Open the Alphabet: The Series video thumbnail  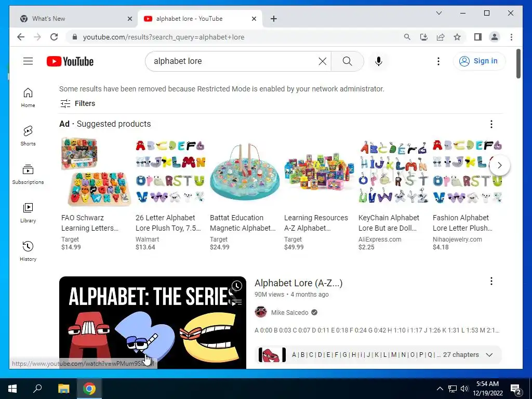pos(152,322)
